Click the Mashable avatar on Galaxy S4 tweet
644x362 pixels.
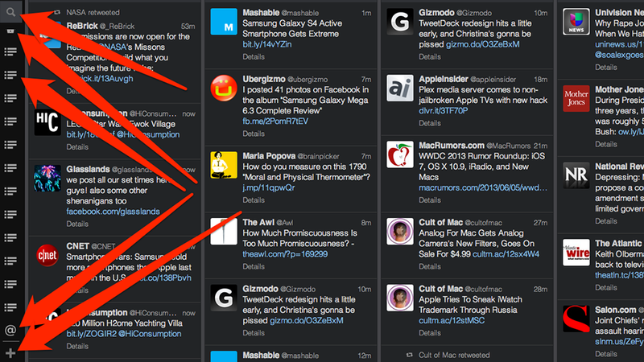tap(224, 22)
